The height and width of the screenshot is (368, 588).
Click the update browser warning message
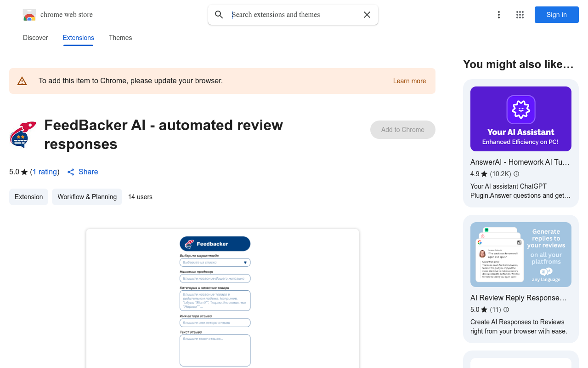coord(130,81)
